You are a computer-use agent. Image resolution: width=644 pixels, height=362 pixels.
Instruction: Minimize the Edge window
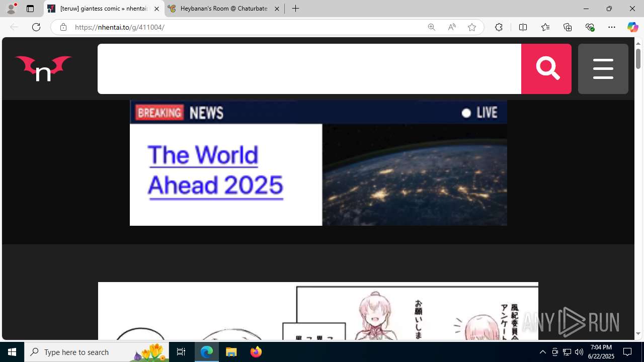[x=586, y=9]
